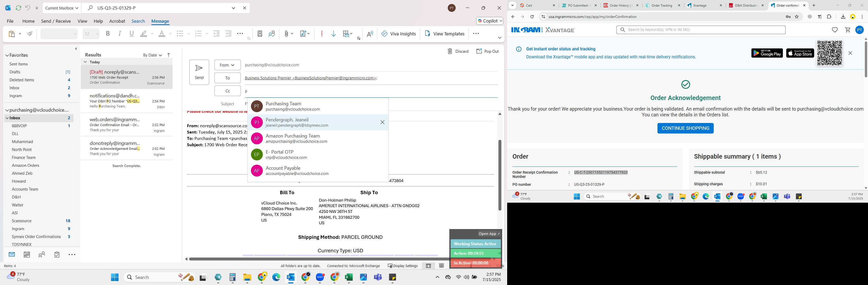
Task: Click the Attach File paperclip icon
Action: [286, 34]
